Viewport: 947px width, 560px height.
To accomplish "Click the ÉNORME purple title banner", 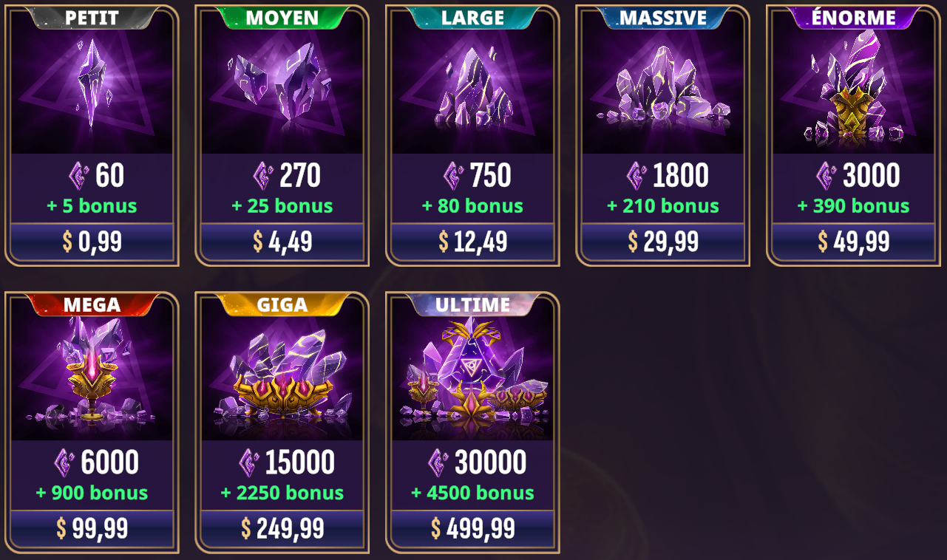I will click(853, 18).
